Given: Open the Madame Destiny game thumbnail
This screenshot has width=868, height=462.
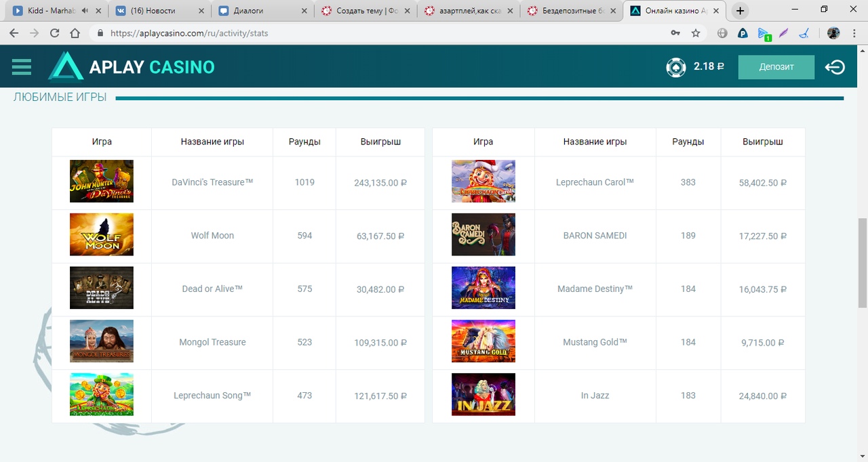Looking at the screenshot, I should (x=484, y=288).
